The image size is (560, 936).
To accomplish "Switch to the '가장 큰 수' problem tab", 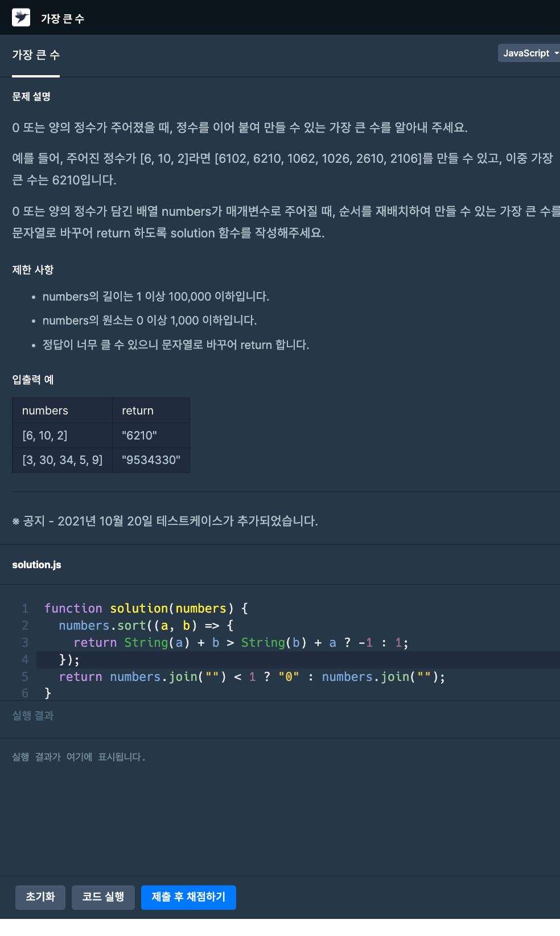I will pos(36,55).
